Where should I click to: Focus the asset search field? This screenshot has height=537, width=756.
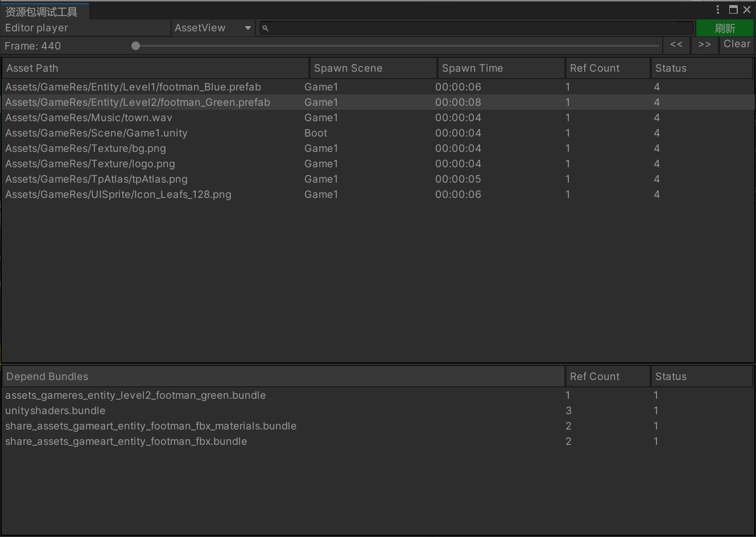point(477,28)
